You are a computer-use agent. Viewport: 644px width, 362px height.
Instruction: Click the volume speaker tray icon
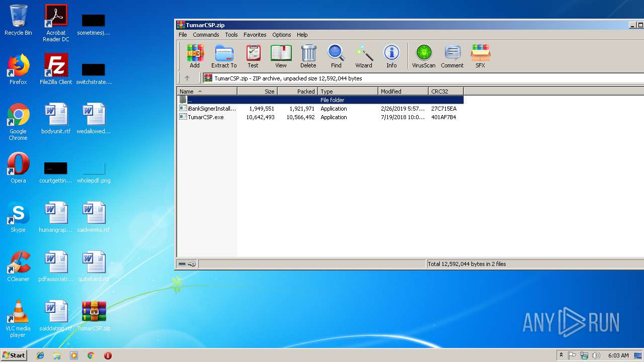point(596,355)
